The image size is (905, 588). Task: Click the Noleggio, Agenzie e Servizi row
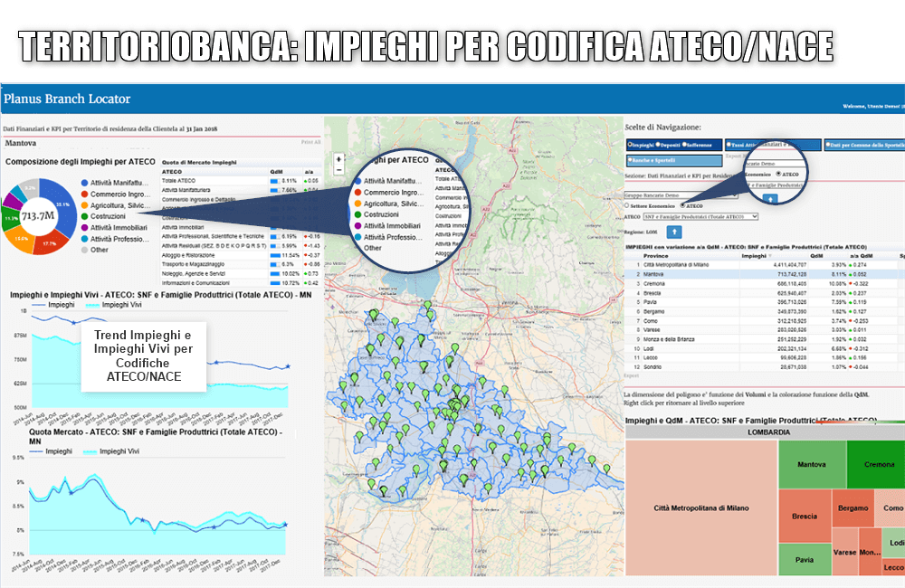[x=240, y=273]
